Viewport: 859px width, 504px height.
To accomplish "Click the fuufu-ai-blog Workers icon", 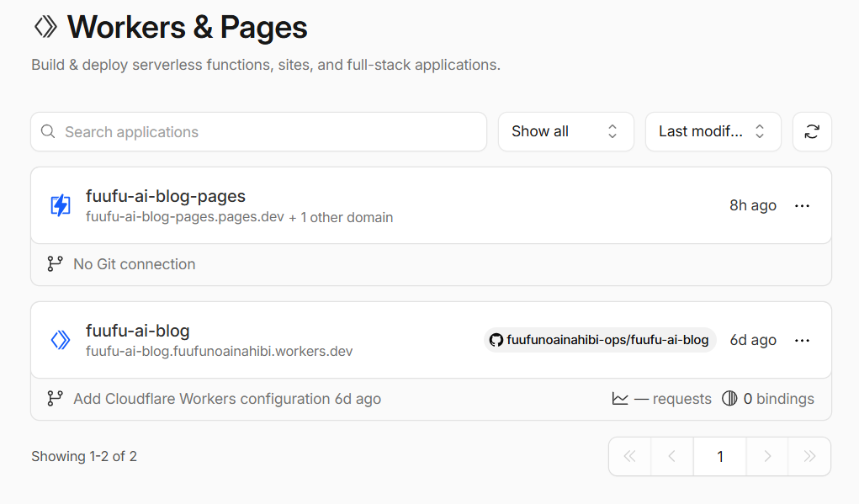I will 61,340.
